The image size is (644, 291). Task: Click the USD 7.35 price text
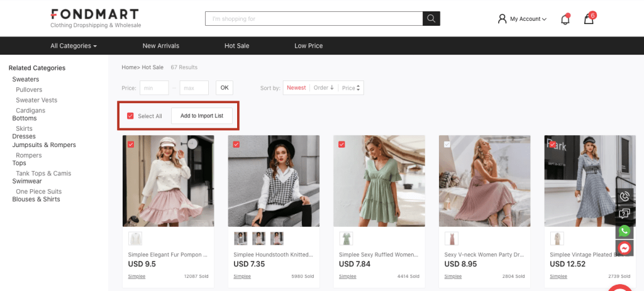click(249, 264)
